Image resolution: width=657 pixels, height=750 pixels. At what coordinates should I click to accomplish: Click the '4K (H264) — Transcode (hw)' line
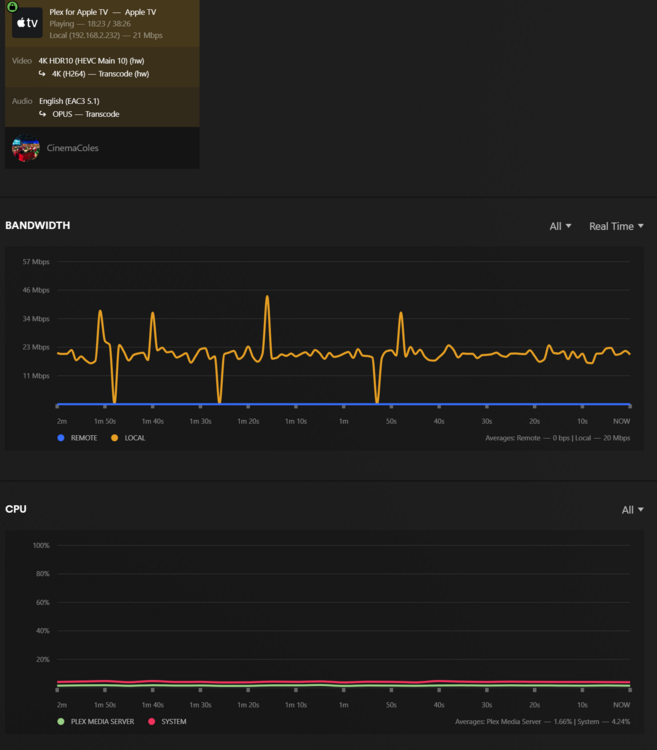[x=100, y=74]
